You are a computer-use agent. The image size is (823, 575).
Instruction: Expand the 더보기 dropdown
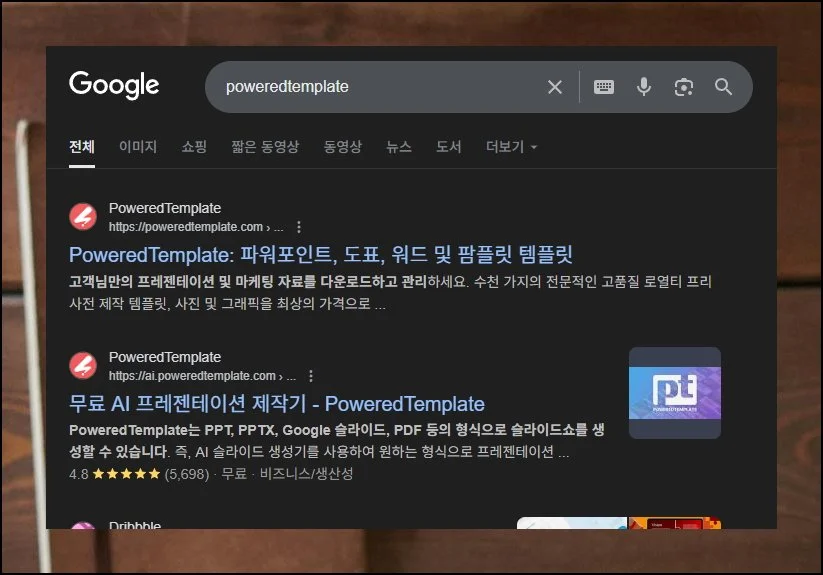coord(512,147)
